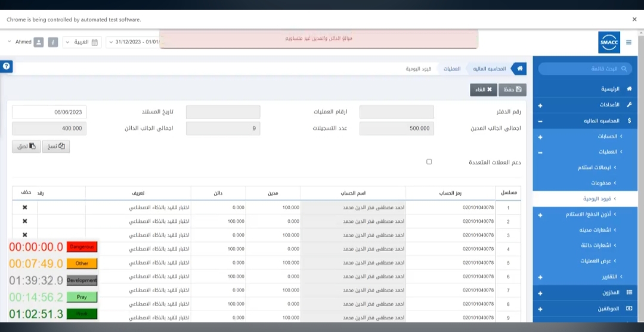Enable multi-currency support checkbox (دعم العملات المتعددة)
Screen dimensions: 644x332
point(429,162)
